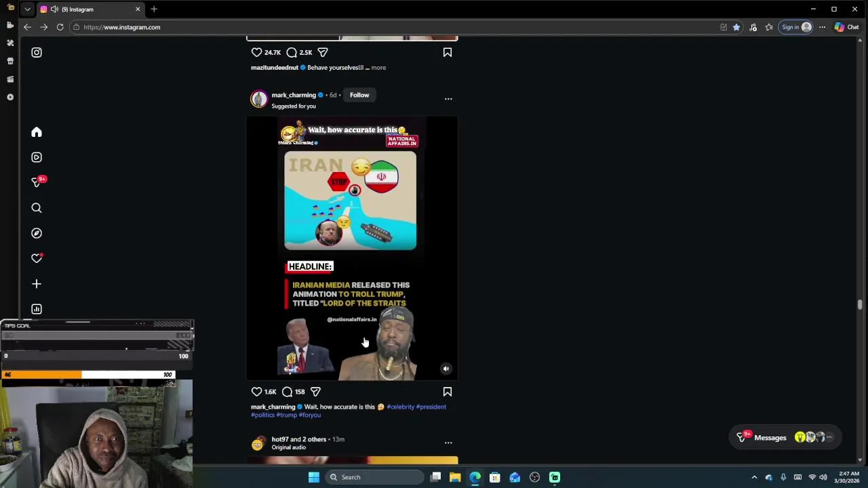Share the mazitundeednut post
The image size is (868, 488).
pyautogui.click(x=323, y=52)
